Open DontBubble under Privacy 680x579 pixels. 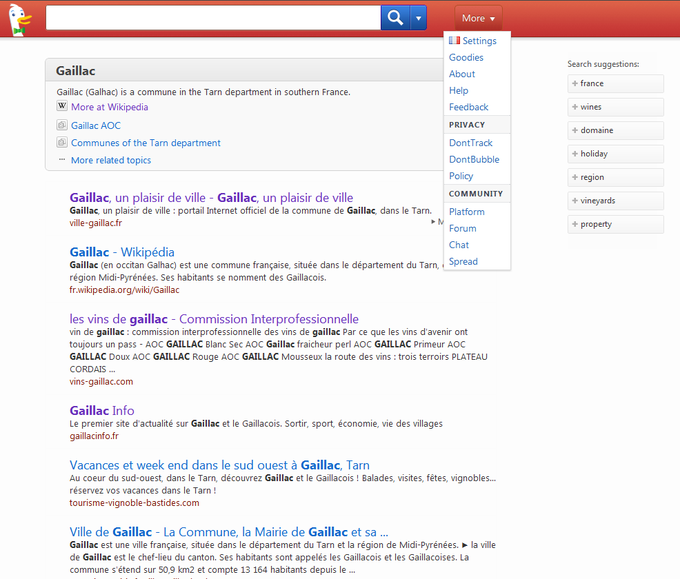[x=474, y=159]
